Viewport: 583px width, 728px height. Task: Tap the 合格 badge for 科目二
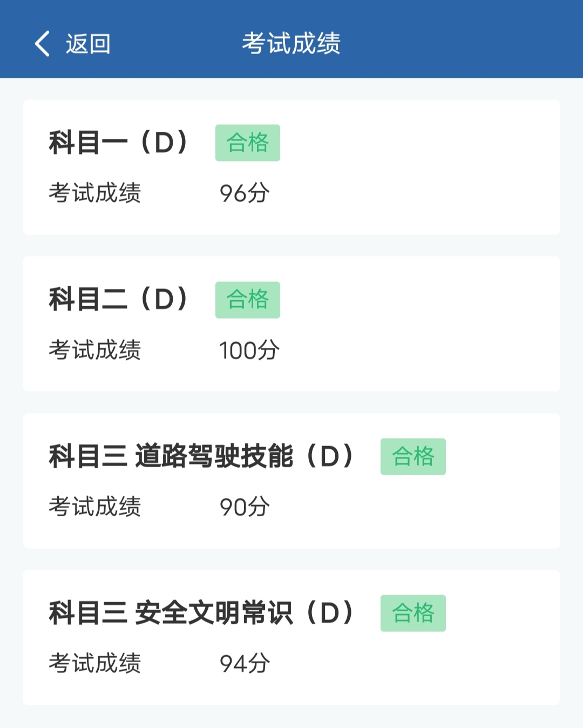click(247, 300)
